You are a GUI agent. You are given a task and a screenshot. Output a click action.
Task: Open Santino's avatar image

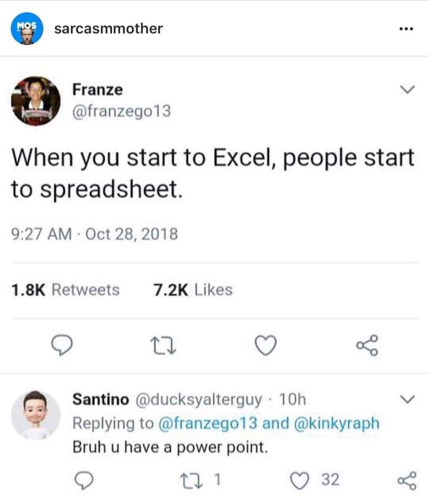(x=36, y=415)
